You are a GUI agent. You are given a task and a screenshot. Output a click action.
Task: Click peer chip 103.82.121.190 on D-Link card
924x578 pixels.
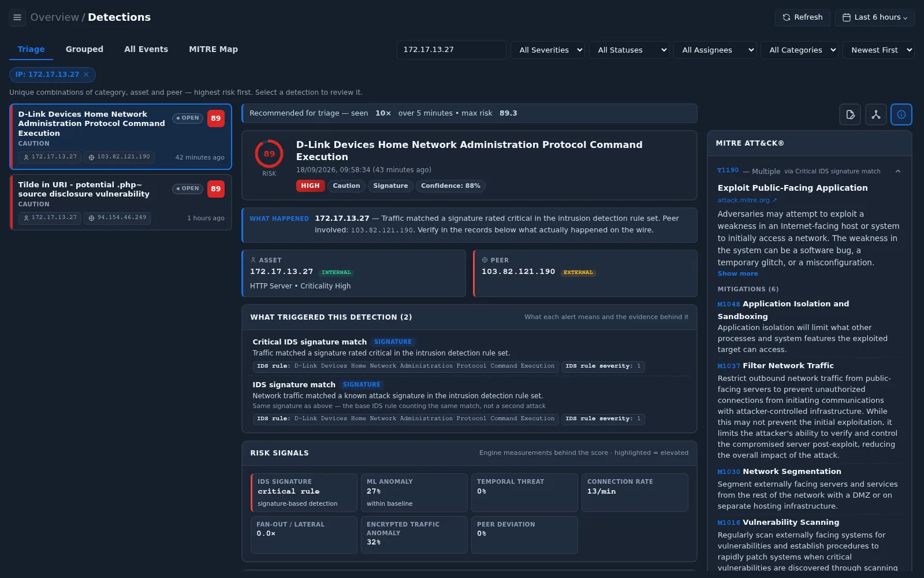[119, 157]
